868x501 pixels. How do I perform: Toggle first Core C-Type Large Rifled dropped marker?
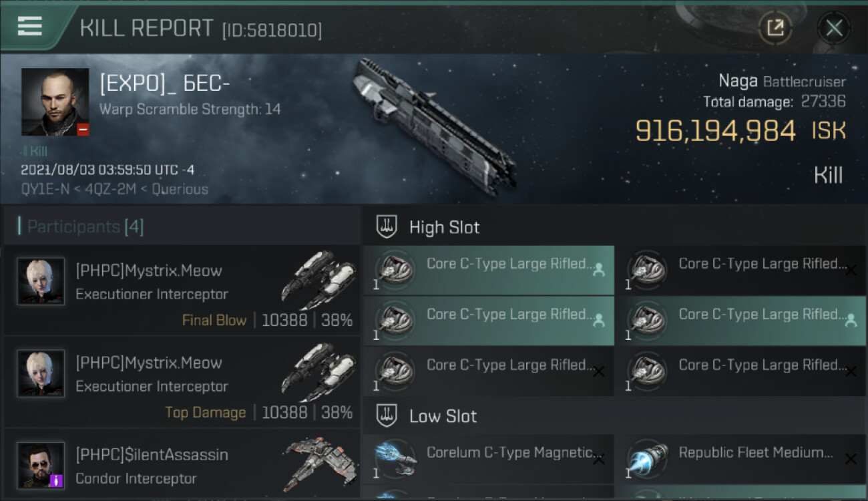point(599,270)
